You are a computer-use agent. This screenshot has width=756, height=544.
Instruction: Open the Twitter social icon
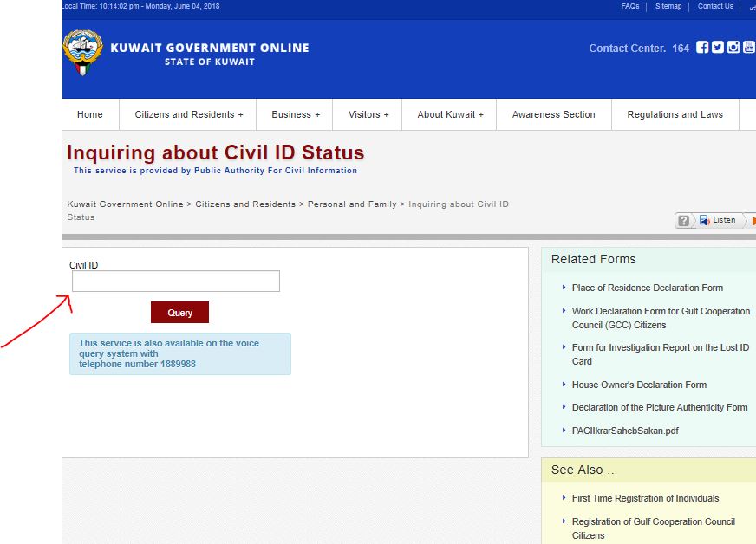click(718, 48)
